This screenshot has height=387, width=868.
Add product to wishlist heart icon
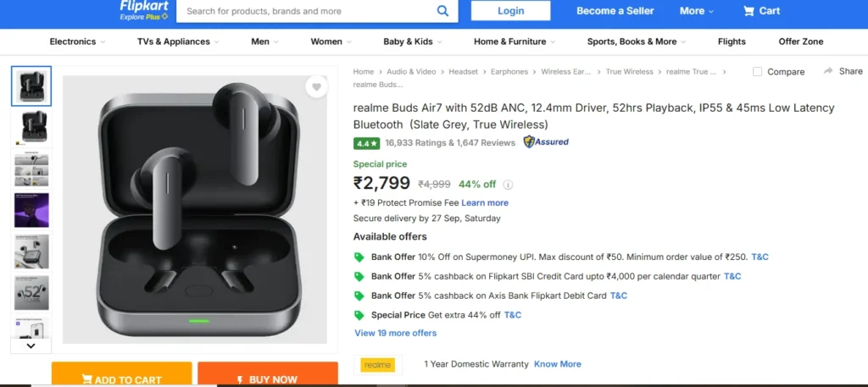click(317, 86)
